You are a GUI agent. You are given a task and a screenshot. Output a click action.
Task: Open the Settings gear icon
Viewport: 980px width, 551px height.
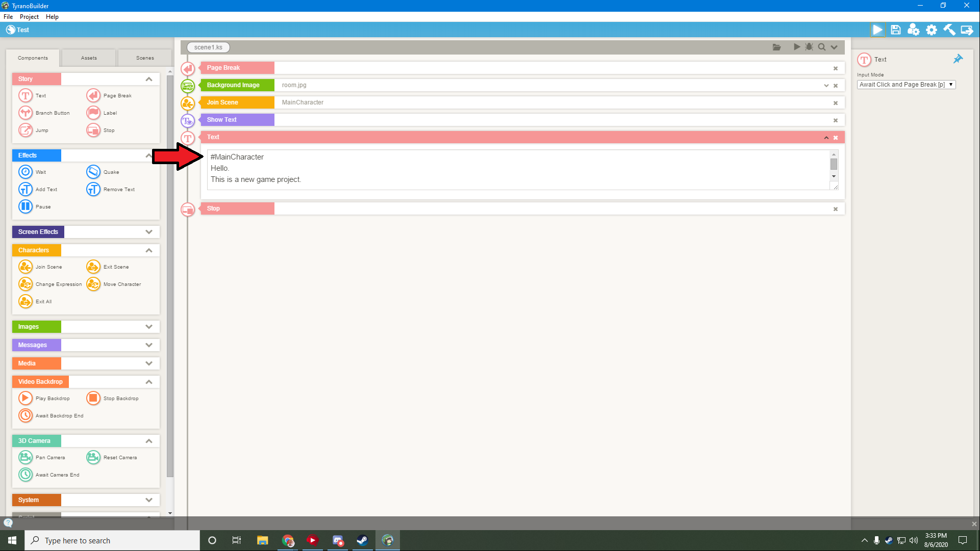(931, 30)
